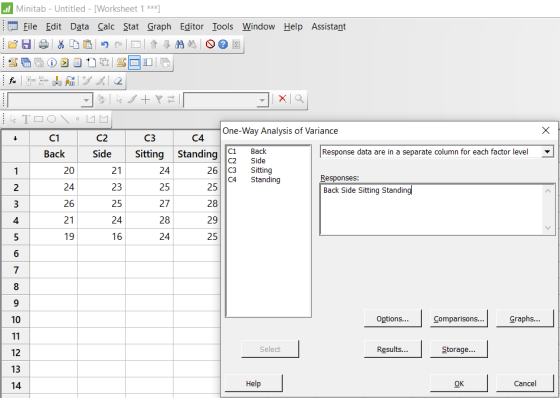Clear cells with the eraser icon
The width and height of the screenshot is (560, 398).
coord(118,81)
